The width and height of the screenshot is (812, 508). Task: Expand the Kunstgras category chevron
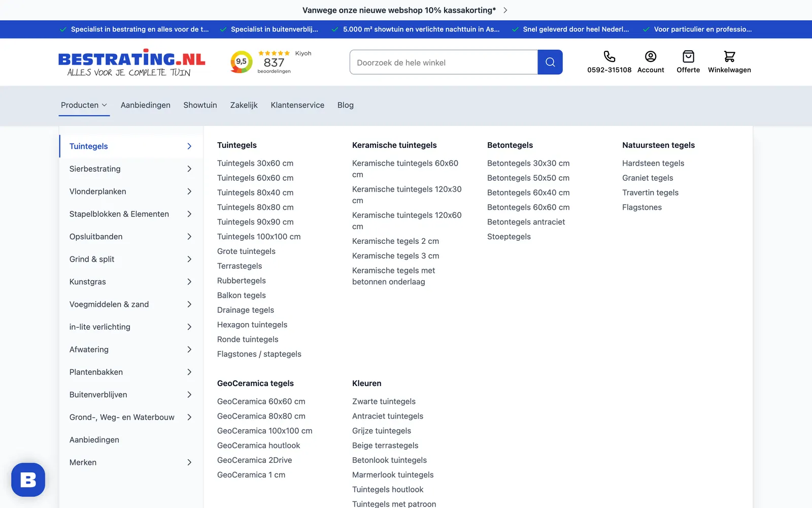[189, 282]
